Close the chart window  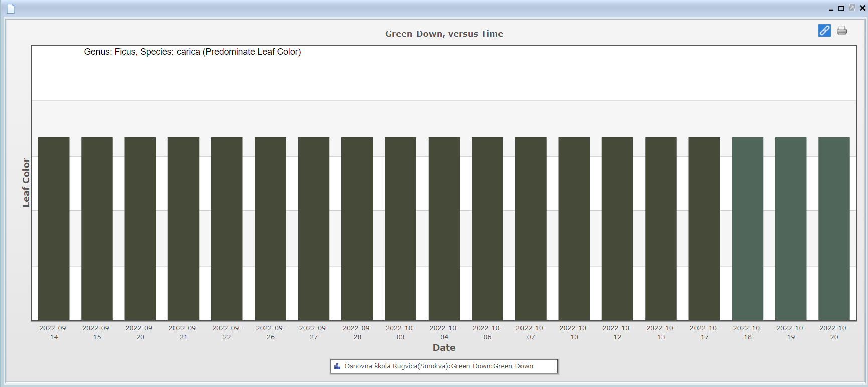(862, 8)
